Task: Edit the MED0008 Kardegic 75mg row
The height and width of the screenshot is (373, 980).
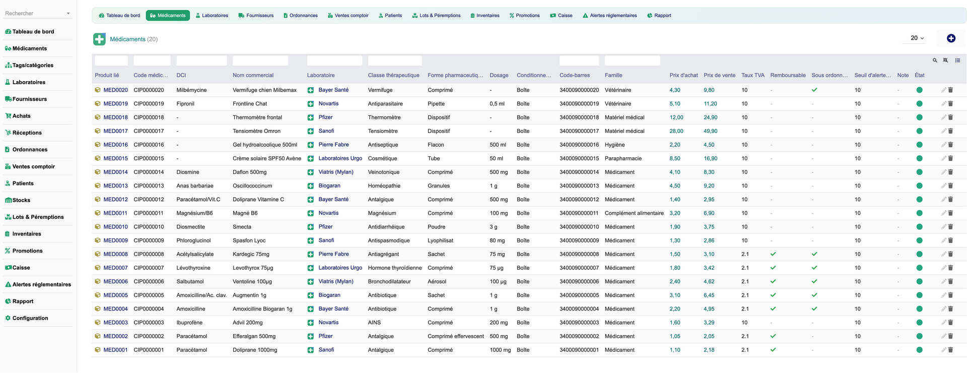Action: pos(944,254)
